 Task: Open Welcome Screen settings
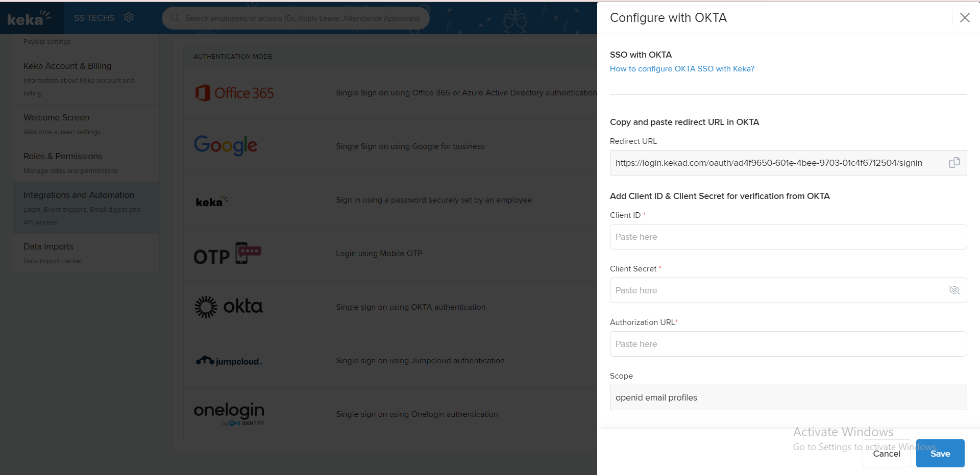pyautogui.click(x=86, y=124)
